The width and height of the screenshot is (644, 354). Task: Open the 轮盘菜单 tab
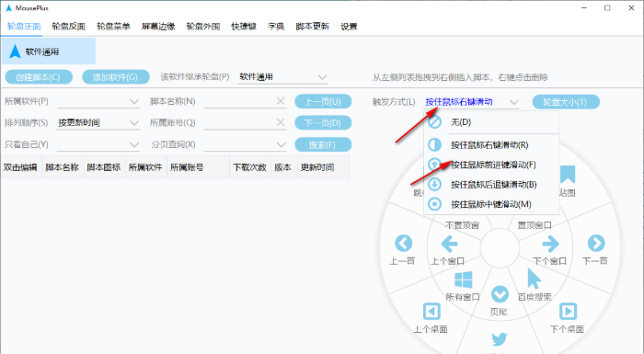click(x=113, y=27)
